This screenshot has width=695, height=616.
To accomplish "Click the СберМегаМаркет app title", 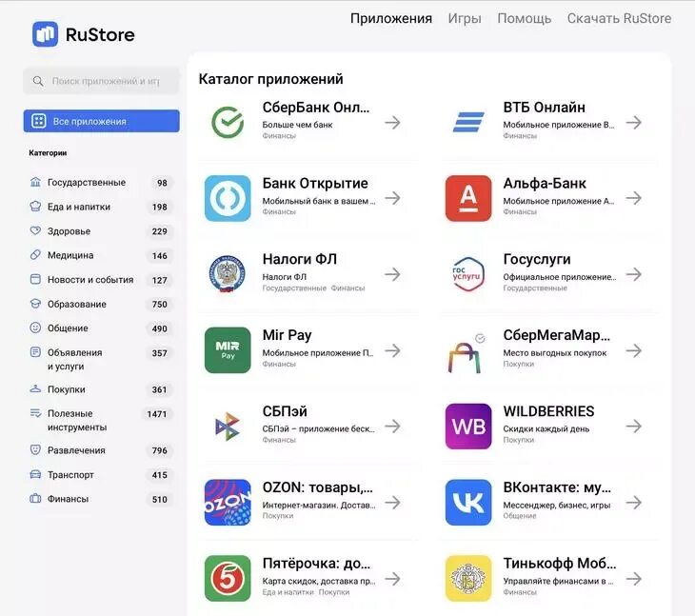I will click(x=557, y=335).
